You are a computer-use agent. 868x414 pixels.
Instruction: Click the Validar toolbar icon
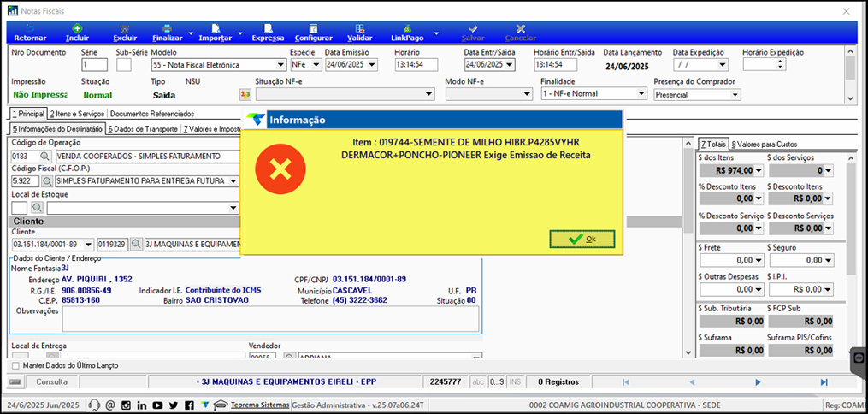pyautogui.click(x=359, y=29)
